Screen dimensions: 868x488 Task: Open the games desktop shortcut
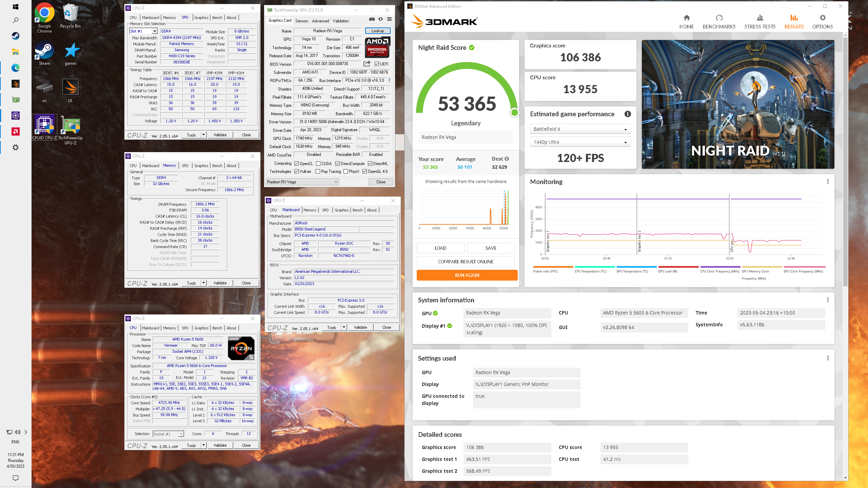click(71, 53)
